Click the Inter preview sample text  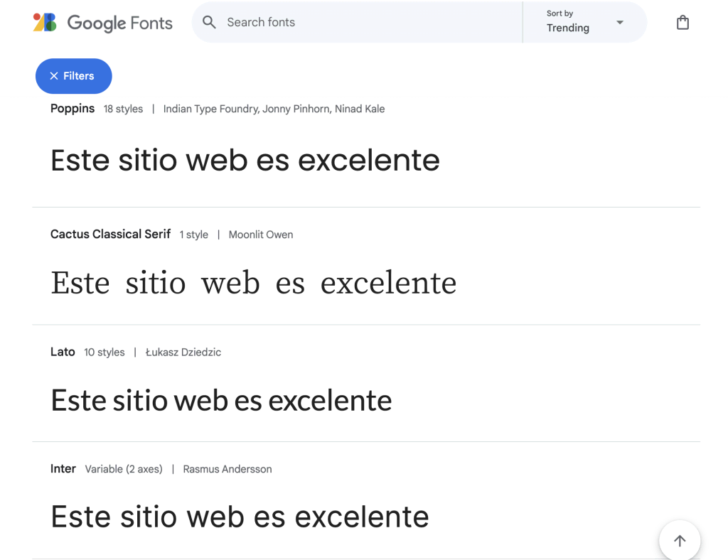[x=240, y=517]
